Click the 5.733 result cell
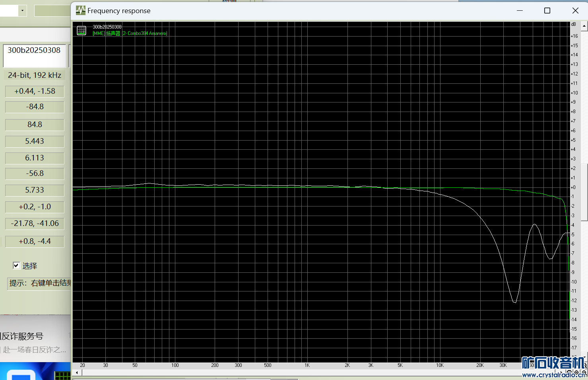Image resolution: width=588 pixels, height=380 pixels. coord(35,190)
